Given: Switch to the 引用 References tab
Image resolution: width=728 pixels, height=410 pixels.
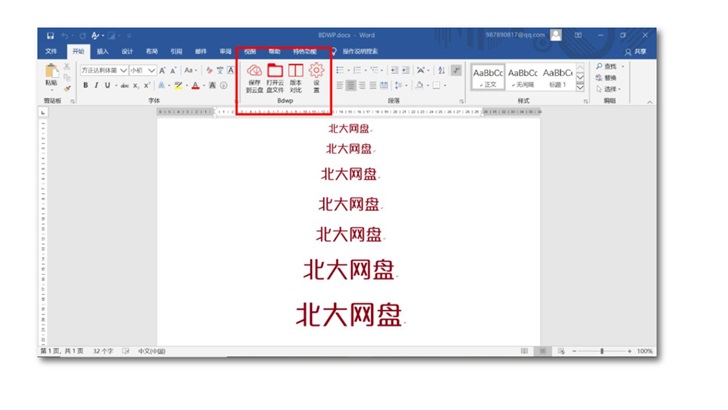Looking at the screenshot, I should tap(176, 52).
